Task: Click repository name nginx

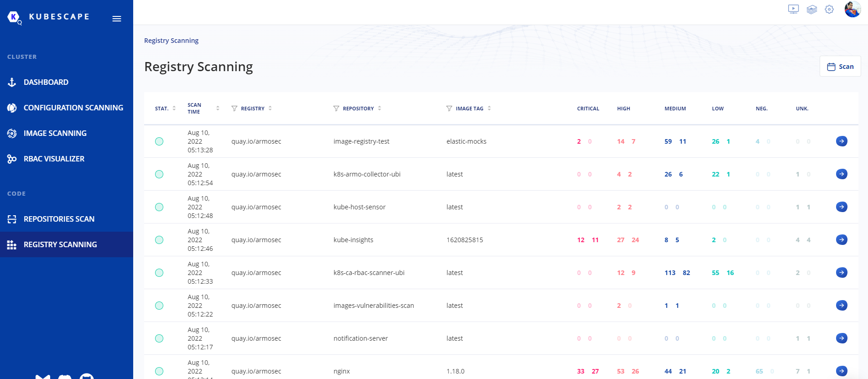Action: coord(342,371)
